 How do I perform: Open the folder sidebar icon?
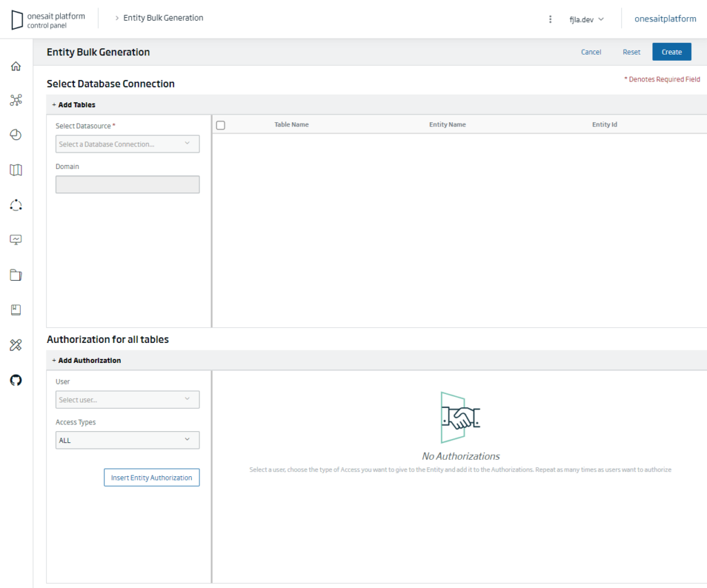click(x=16, y=275)
